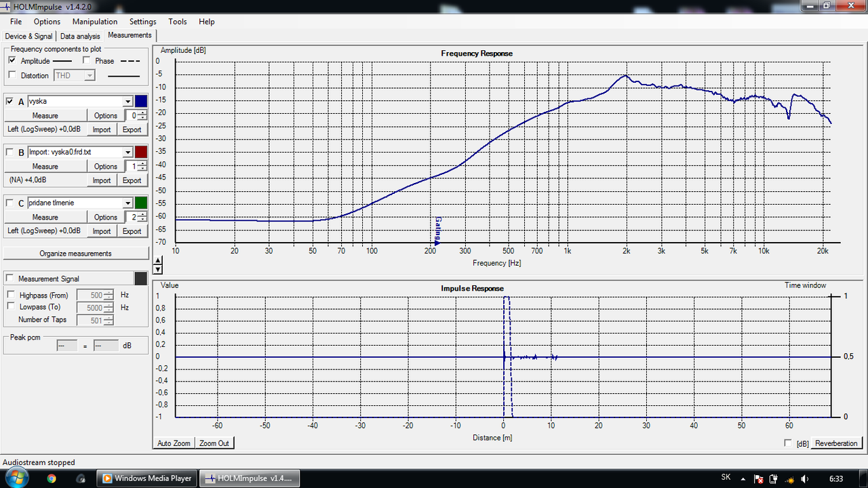Open Windows Media Player taskbar button

(146, 478)
